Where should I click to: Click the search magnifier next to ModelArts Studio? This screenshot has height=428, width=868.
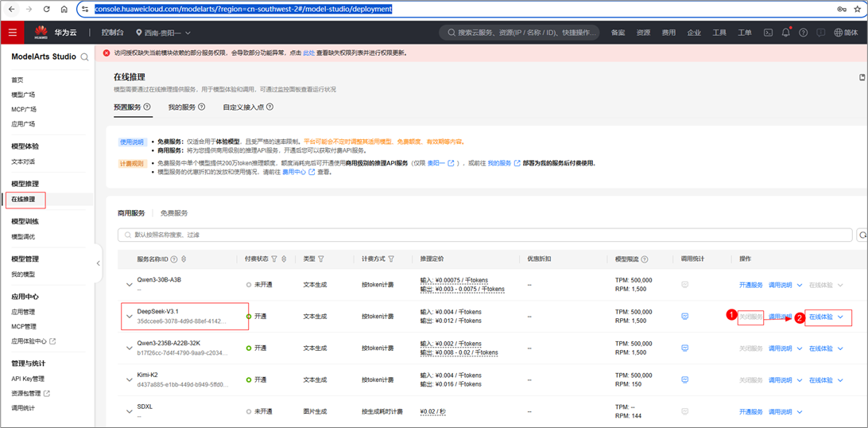[85, 56]
